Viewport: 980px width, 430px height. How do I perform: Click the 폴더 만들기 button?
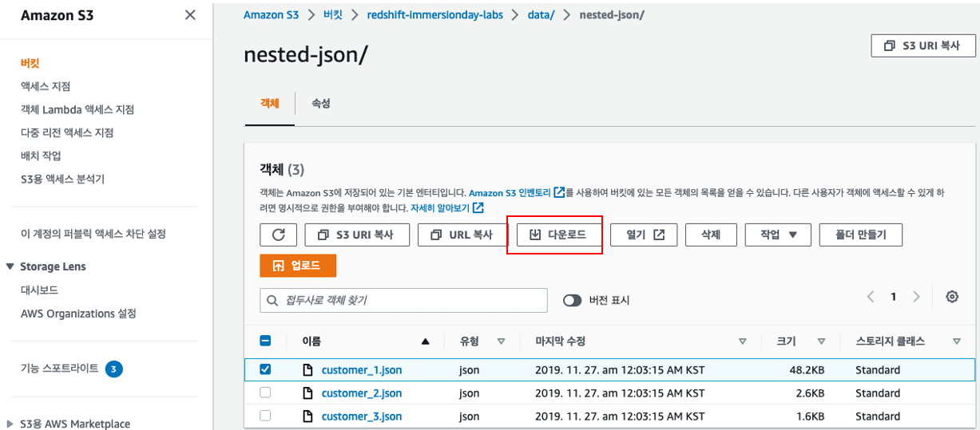(x=862, y=235)
